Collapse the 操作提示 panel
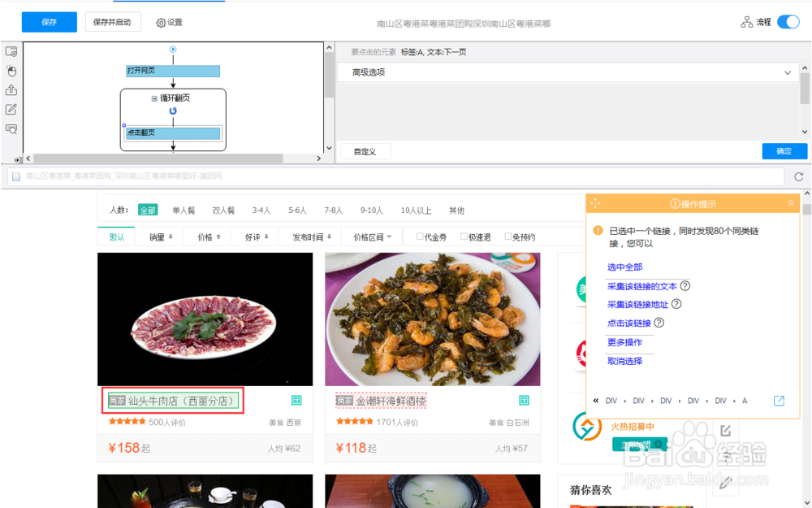The image size is (812, 508). (791, 203)
